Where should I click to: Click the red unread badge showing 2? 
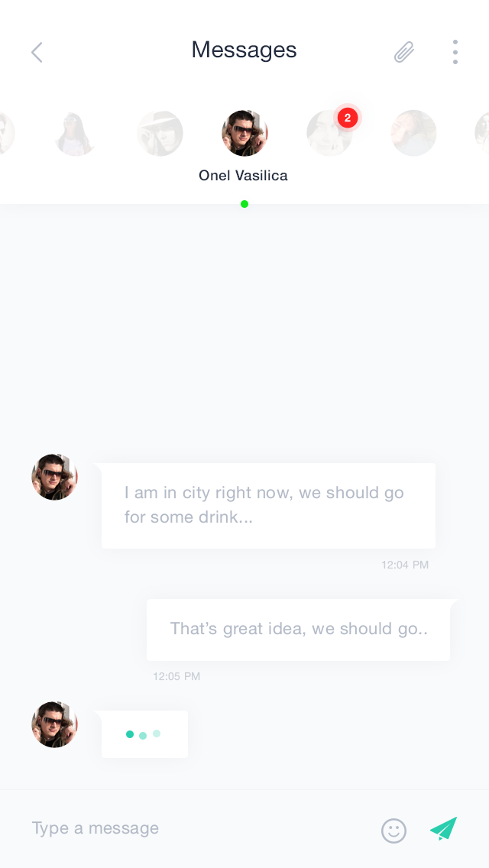pos(347,118)
